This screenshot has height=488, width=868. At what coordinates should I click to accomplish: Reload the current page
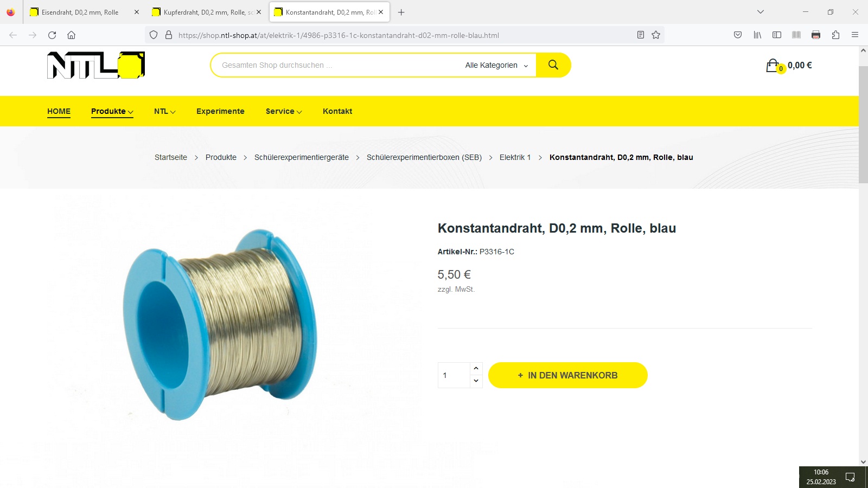tap(52, 35)
